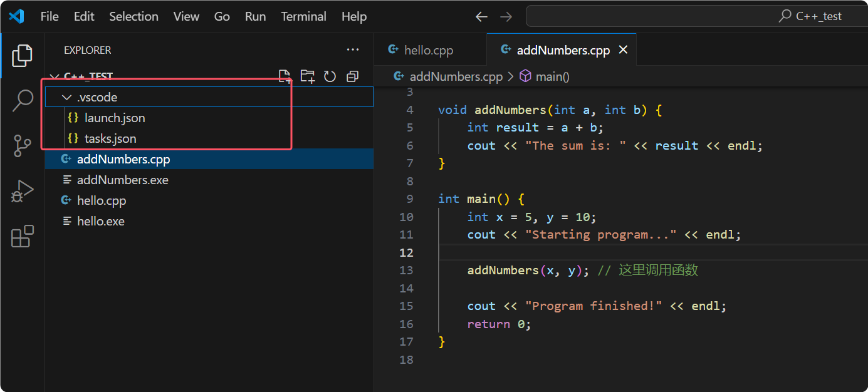The image size is (868, 392).
Task: Open the Run and Debug view icon
Action: pyautogui.click(x=22, y=192)
